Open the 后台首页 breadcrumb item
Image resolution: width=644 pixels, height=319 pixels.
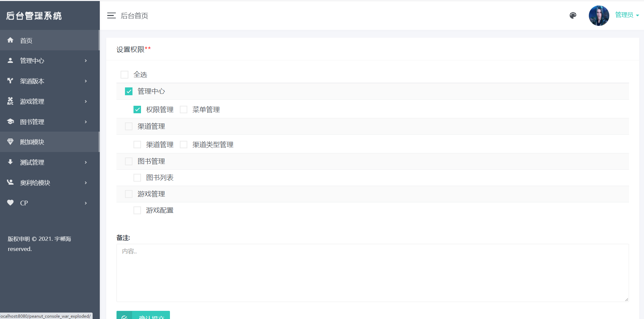(x=134, y=16)
